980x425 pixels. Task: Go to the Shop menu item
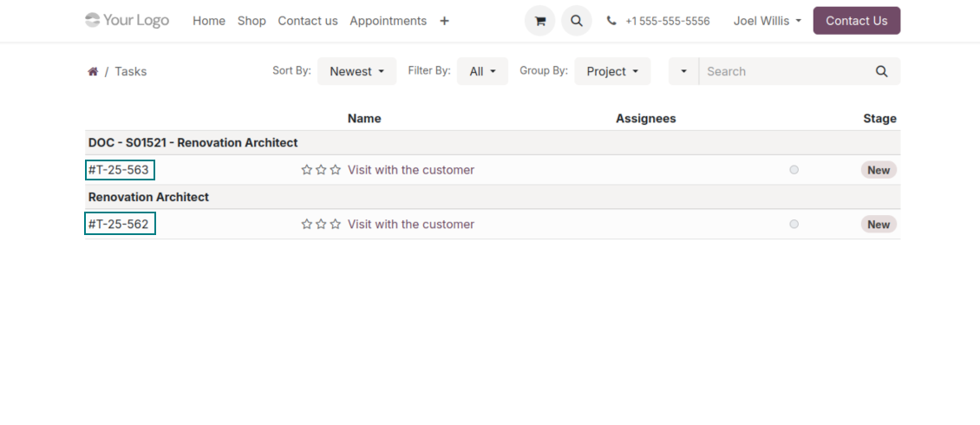[252, 21]
